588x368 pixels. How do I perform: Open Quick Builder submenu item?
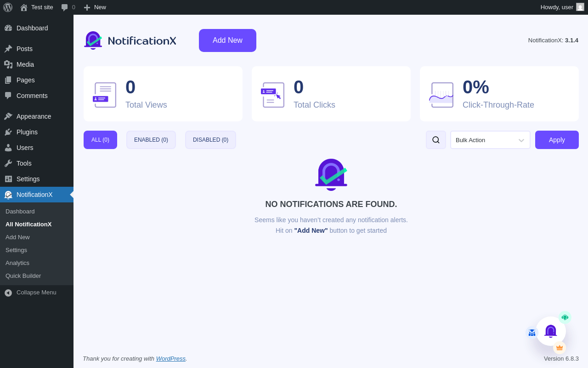click(x=37, y=276)
